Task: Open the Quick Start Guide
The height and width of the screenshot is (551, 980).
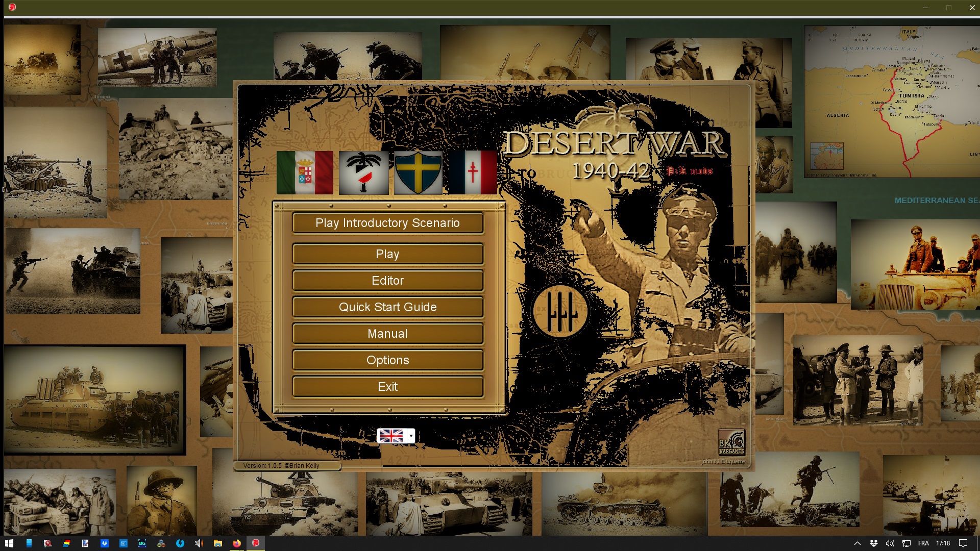Action: point(387,307)
